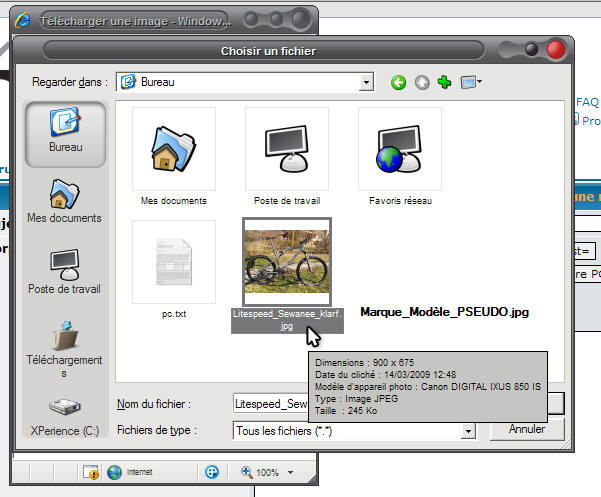
Task: Select XPerience (C:) drive in sidebar
Action: click(x=64, y=416)
